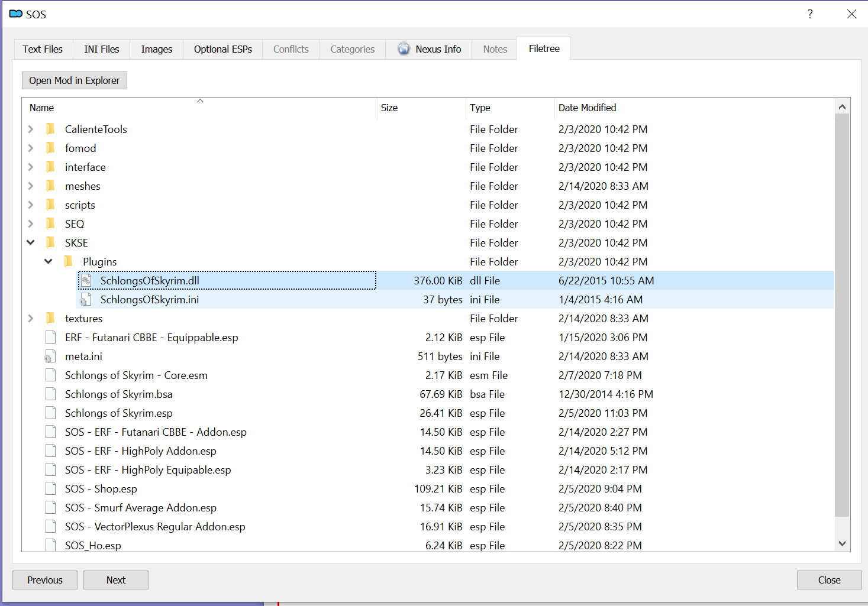Click the fomod folder icon

[50, 148]
